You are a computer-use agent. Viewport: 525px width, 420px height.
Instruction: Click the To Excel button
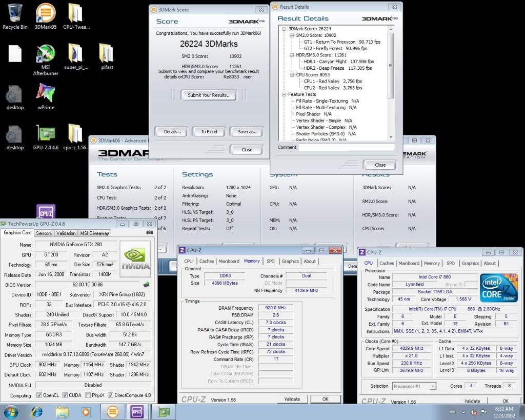(x=209, y=132)
